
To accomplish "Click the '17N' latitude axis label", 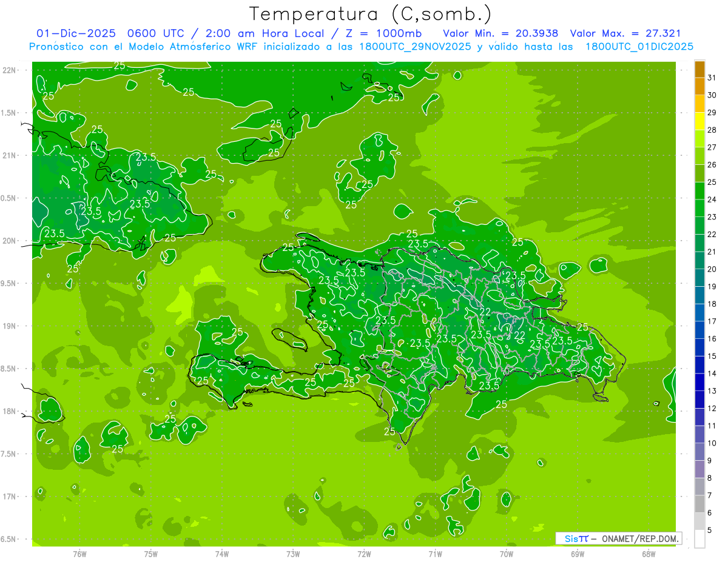I will point(10,496).
